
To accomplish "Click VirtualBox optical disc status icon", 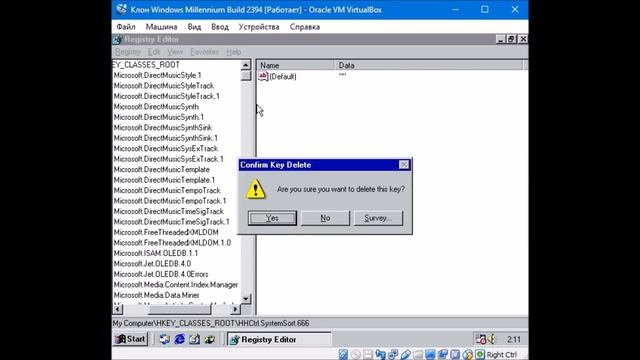I will 356,354.
